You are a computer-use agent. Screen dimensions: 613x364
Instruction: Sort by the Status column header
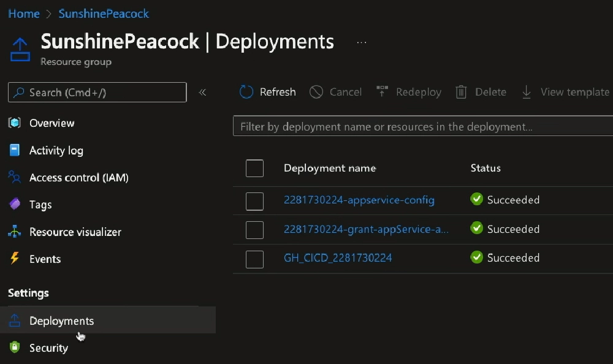pos(485,168)
